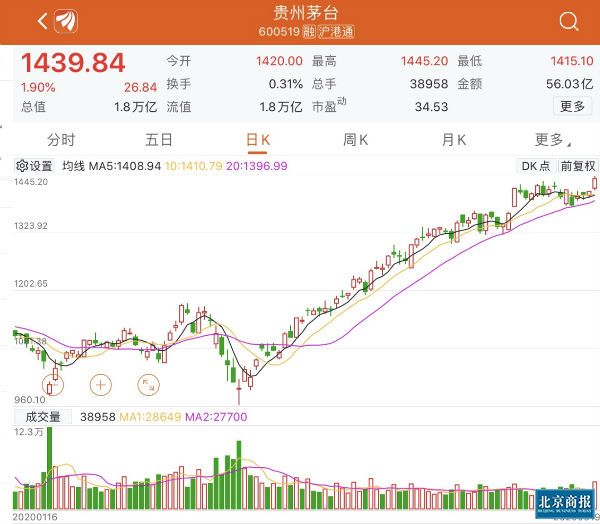Click the change percent 1.90%
Image resolution: width=600 pixels, height=524 pixels.
coord(38,88)
